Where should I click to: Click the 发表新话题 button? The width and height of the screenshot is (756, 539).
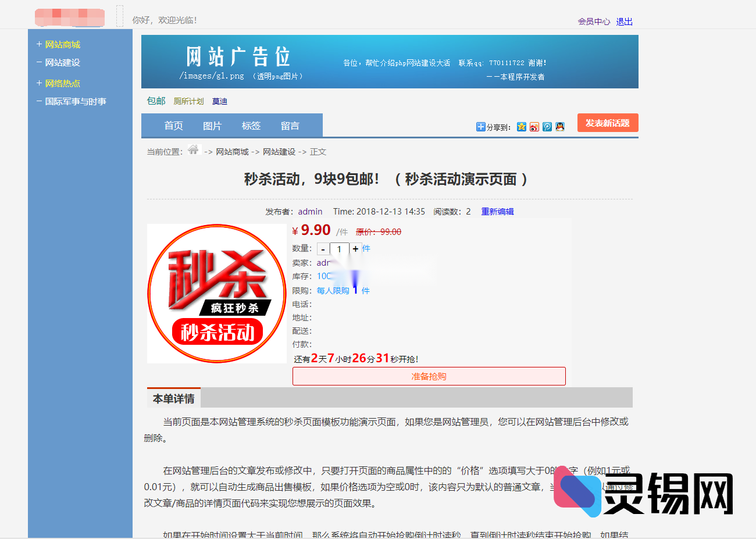pos(607,123)
